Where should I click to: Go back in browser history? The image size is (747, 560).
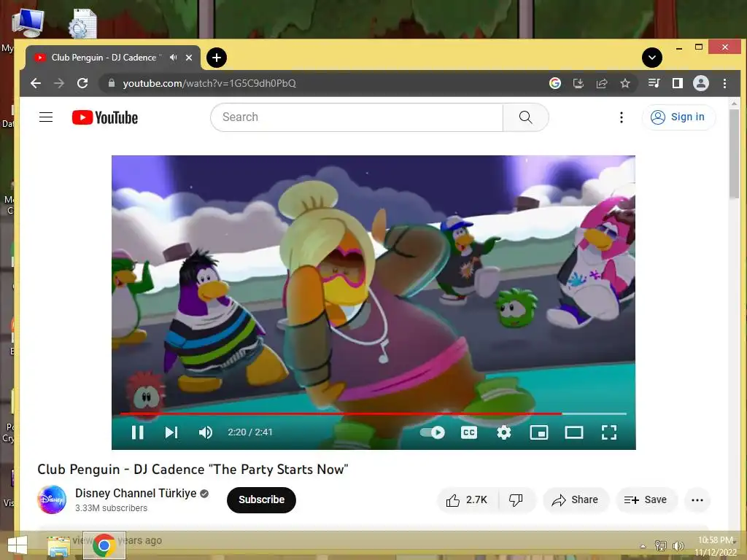(36, 83)
